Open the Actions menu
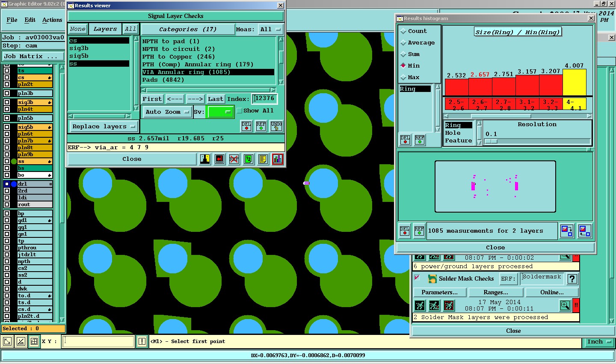 click(52, 20)
